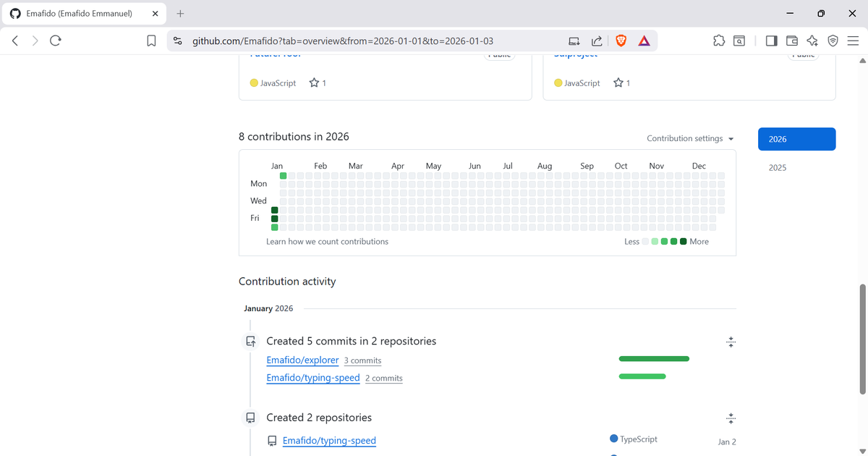This screenshot has height=456, width=868.
Task: Reload the page with refresh icon
Action: coord(56,41)
